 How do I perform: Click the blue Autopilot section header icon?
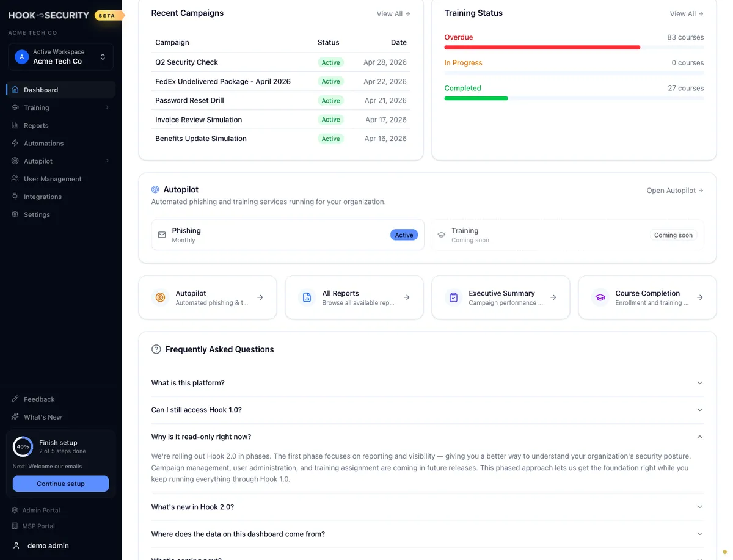coord(155,190)
